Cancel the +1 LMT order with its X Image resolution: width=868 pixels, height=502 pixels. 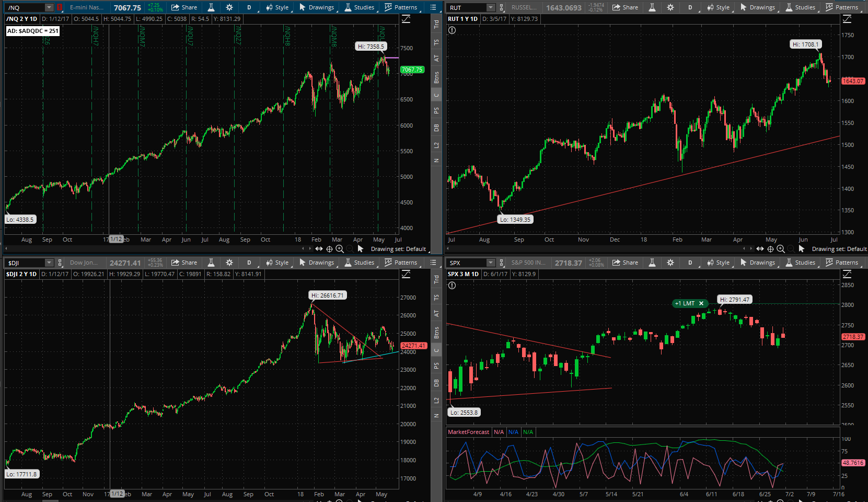point(701,303)
